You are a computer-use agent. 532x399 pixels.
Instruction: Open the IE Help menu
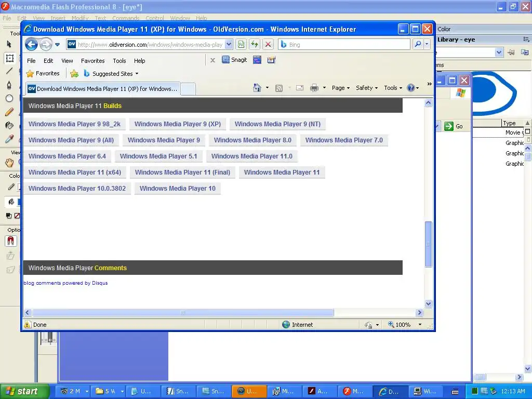(139, 61)
